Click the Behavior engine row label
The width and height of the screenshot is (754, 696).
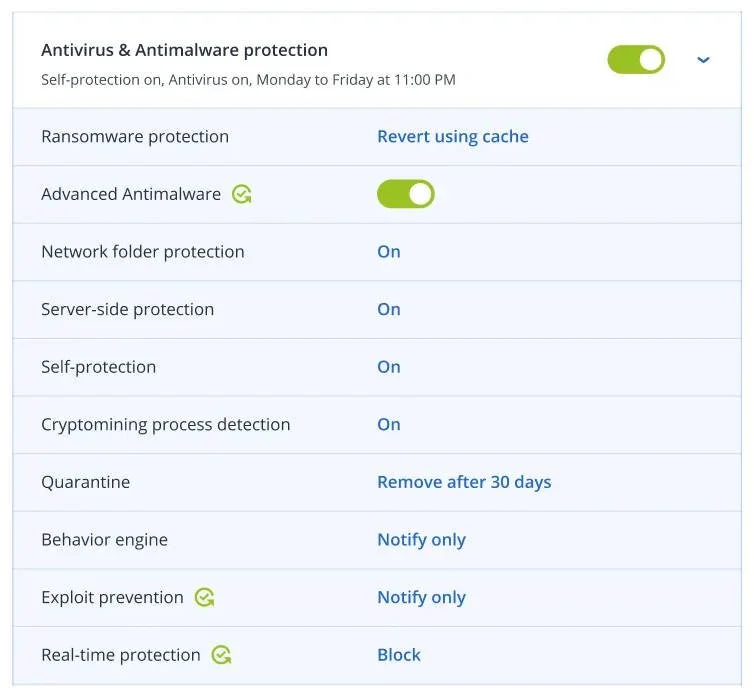coord(104,540)
